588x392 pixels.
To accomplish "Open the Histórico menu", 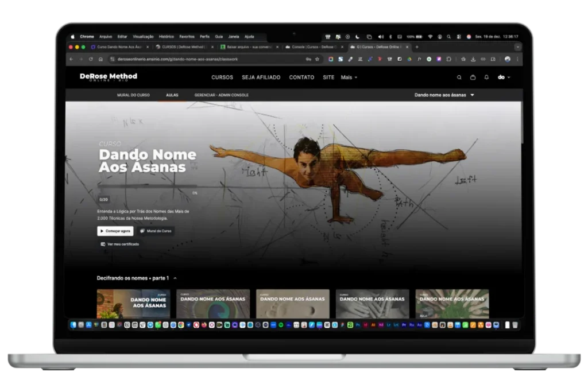I will pos(166,37).
